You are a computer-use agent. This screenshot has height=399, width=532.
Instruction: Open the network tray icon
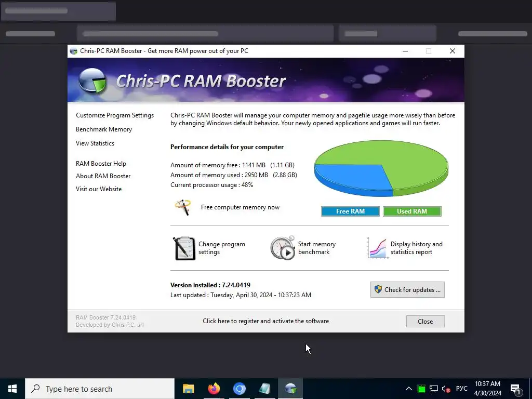(x=434, y=389)
